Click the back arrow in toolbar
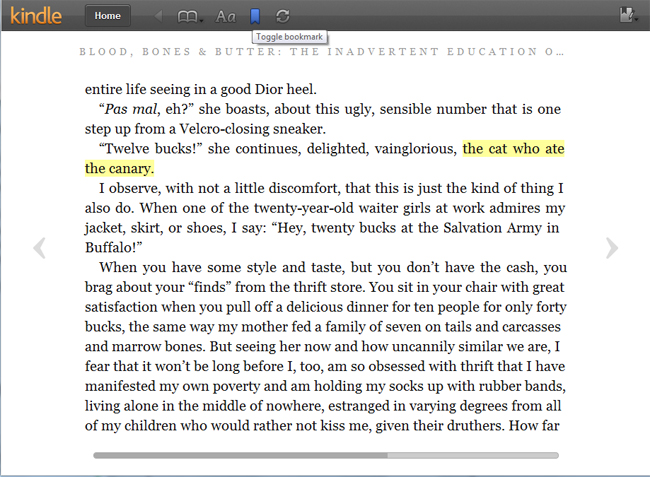 [159, 16]
